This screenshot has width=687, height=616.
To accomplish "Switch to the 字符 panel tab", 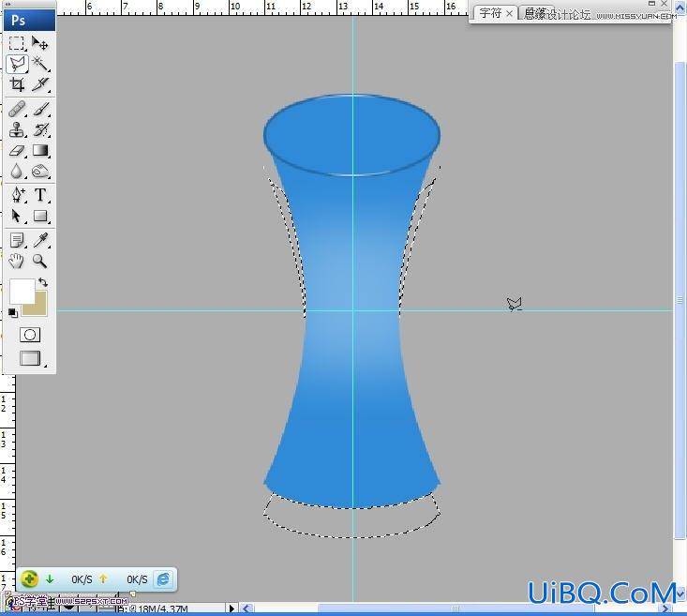I will tap(490, 13).
